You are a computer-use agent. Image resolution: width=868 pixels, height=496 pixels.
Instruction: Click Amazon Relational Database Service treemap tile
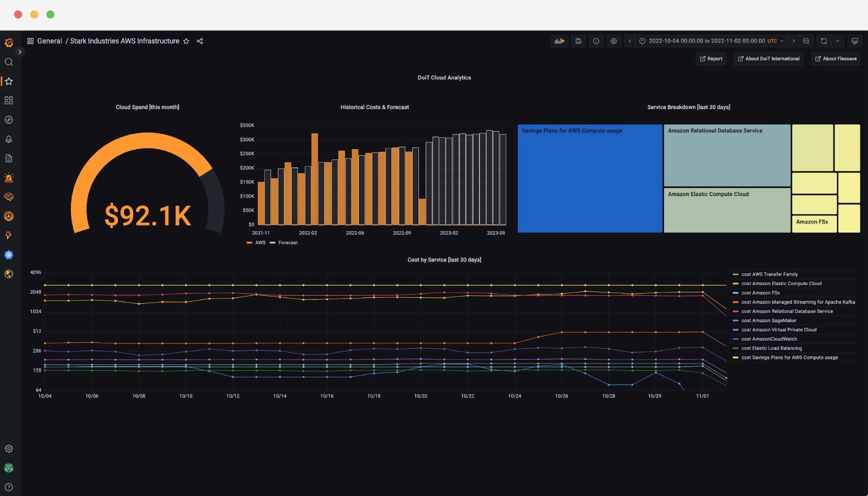[727, 156]
